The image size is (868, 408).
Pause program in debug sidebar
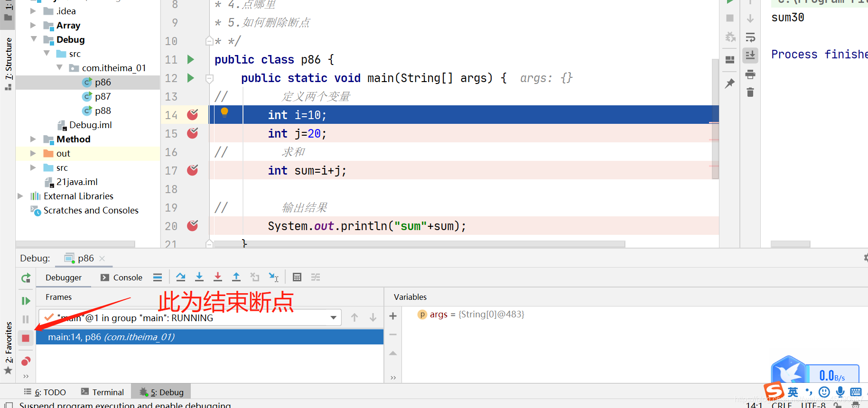26,319
